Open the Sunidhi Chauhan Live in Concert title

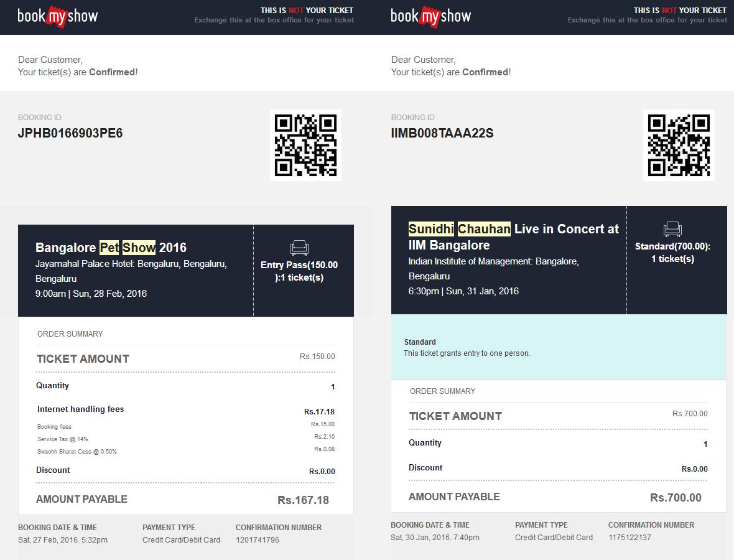pos(513,236)
